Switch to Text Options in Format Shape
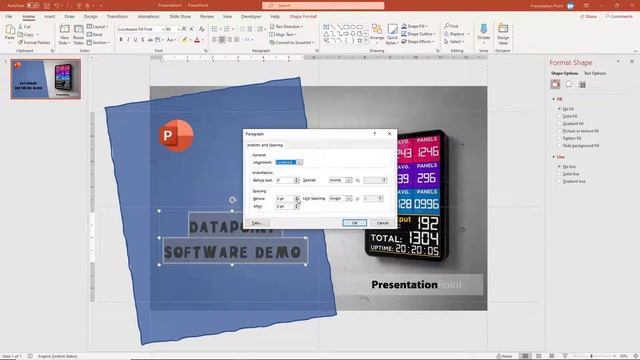The height and width of the screenshot is (360, 640). [595, 73]
